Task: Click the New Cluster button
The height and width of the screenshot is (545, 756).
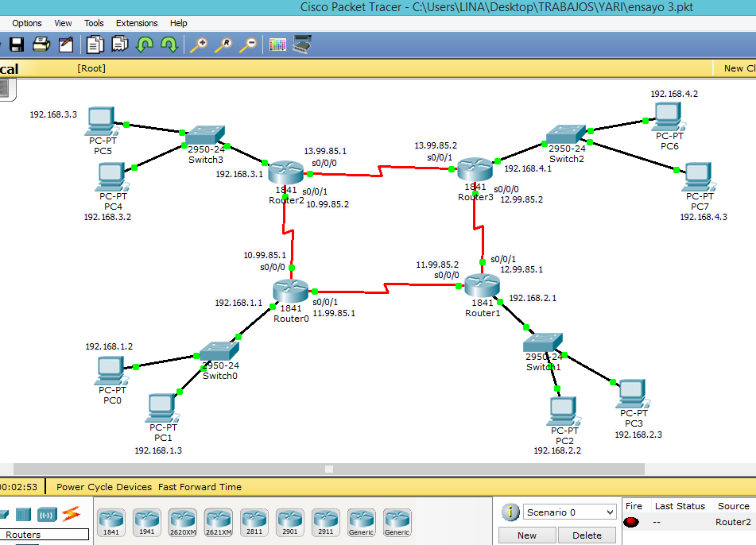Action: pyautogui.click(x=735, y=68)
